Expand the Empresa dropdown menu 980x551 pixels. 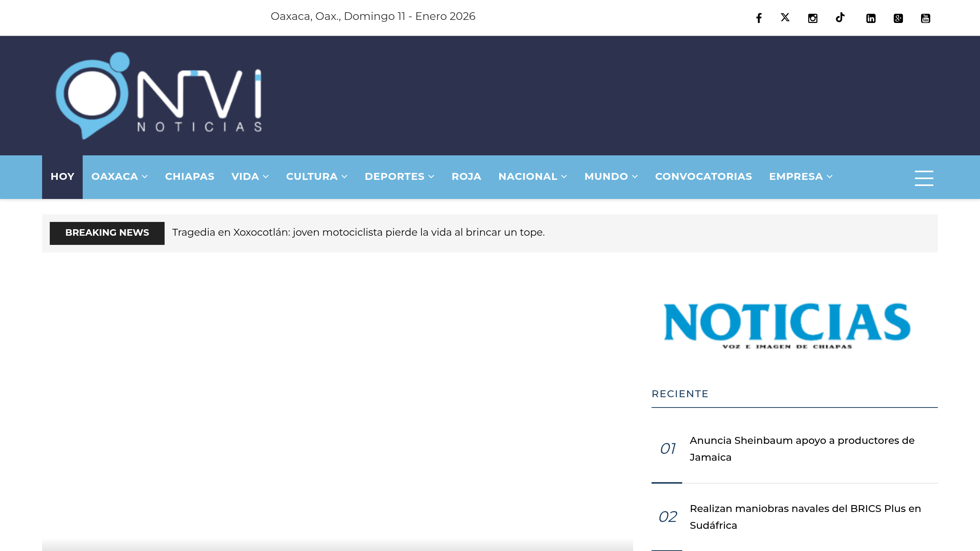[x=800, y=176]
